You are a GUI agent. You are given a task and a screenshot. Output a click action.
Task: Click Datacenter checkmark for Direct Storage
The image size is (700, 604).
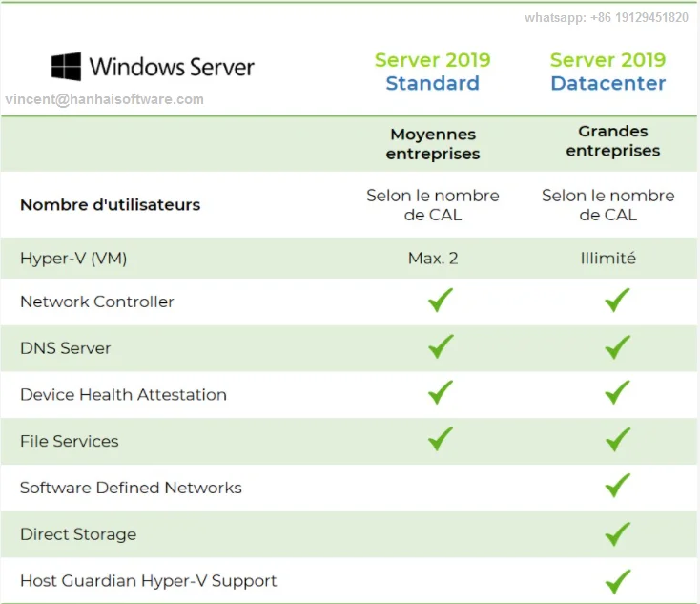[x=617, y=533]
